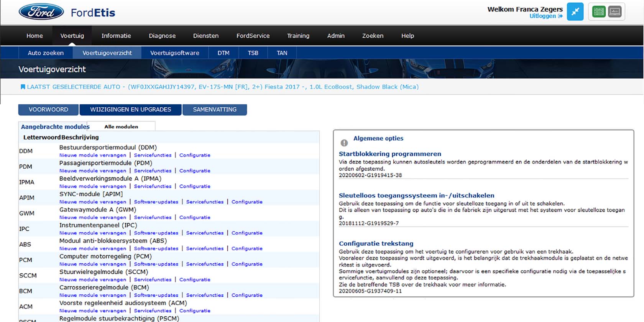The width and height of the screenshot is (644, 322).
Task: Open Sleutelloos toegangssysteem in-/uitschakelen
Action: (417, 195)
